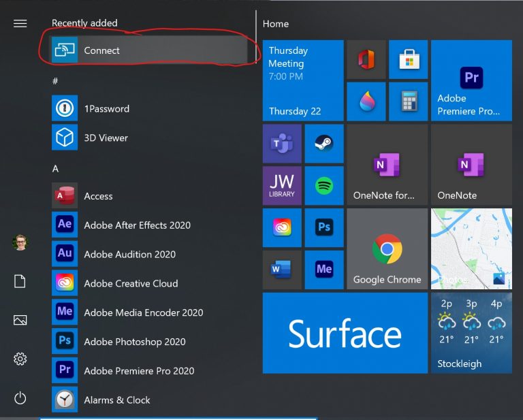Screen dimensions: 523x420
Task: Launch Adobe Premiere Pro 2020 list entry
Action: (x=149, y=370)
